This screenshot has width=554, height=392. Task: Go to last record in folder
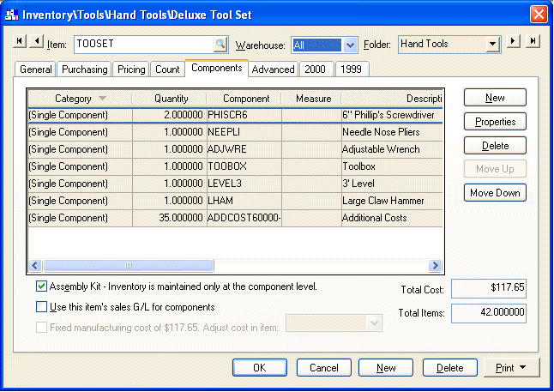533,42
